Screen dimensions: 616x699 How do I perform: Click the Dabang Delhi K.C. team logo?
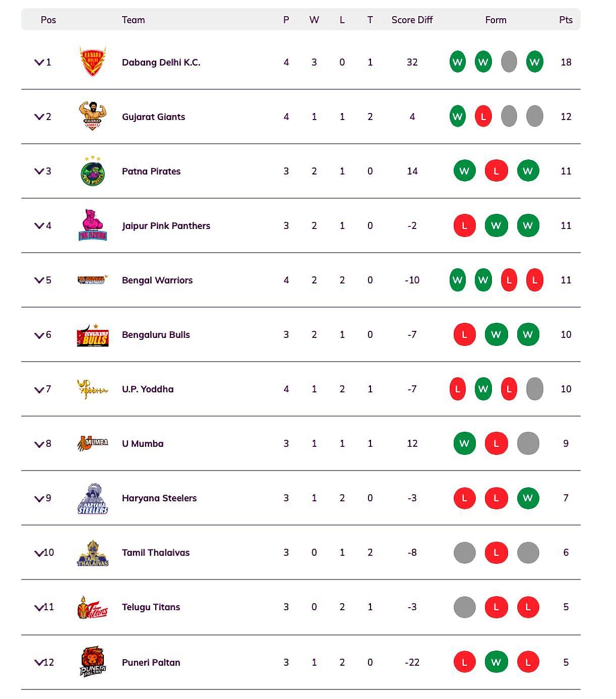point(93,62)
